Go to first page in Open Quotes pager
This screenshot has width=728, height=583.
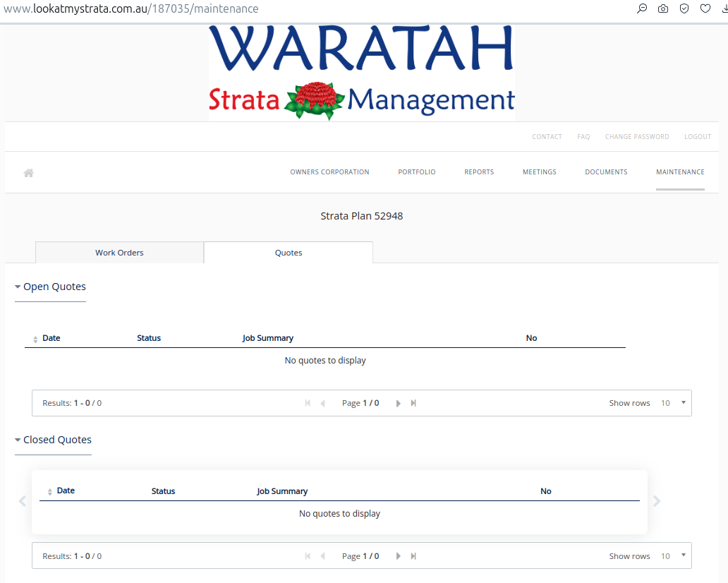[x=308, y=403]
